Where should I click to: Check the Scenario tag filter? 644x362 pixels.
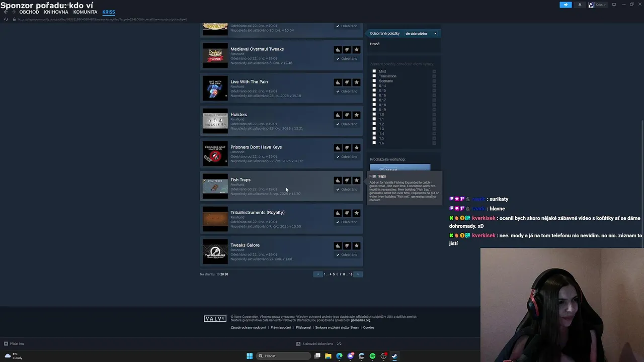point(374,81)
